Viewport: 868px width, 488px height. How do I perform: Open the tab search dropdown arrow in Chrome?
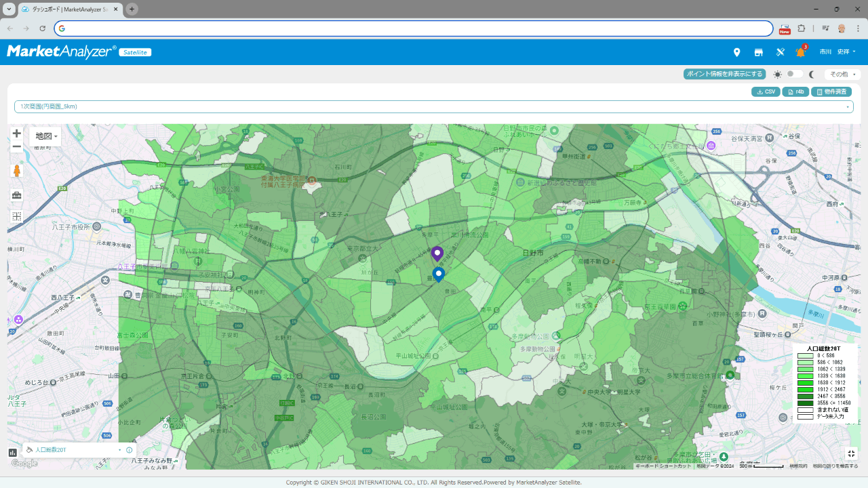[x=9, y=9]
